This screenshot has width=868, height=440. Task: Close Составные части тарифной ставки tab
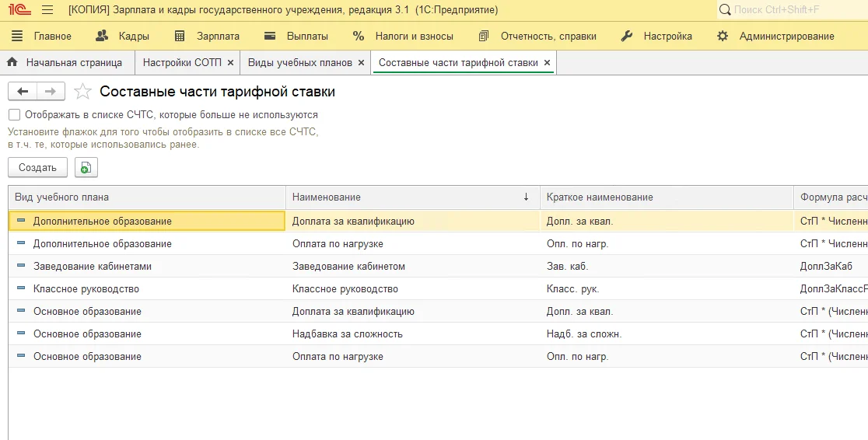(547, 62)
